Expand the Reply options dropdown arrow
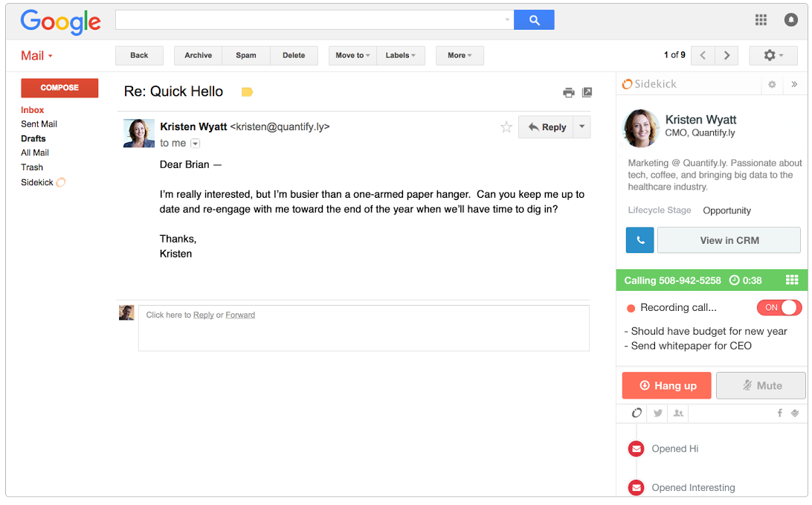 click(x=581, y=127)
